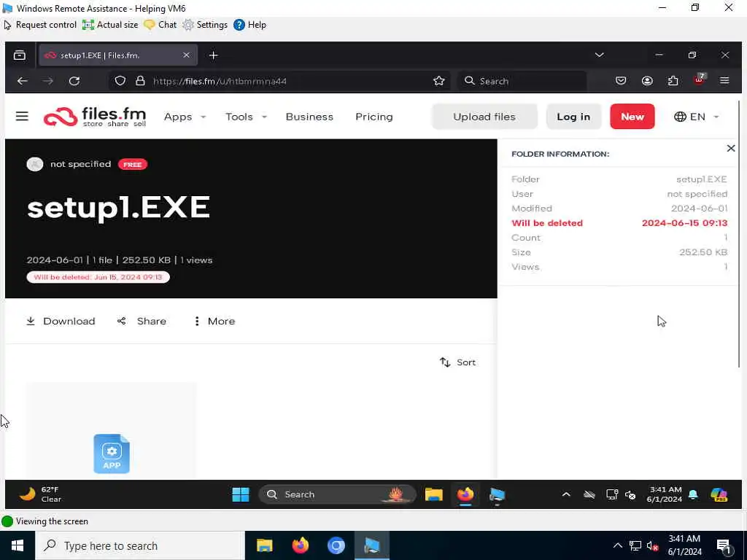Viewport: 747px width, 560px height.
Task: Click the site padlock icon
Action: coord(140,81)
